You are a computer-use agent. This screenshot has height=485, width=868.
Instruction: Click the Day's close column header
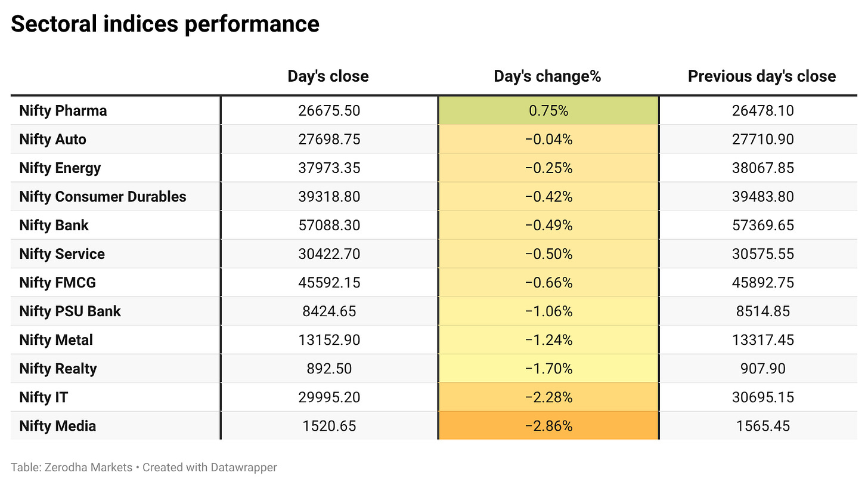click(x=328, y=76)
